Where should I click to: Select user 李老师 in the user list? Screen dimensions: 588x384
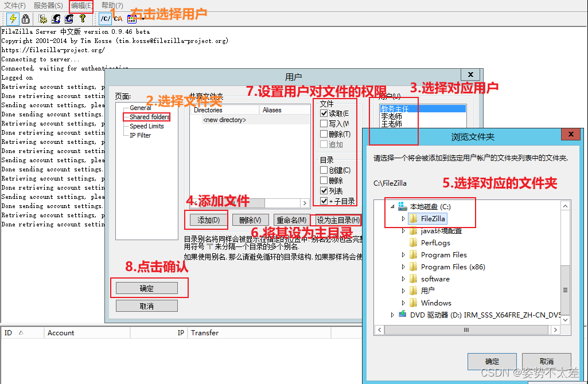[x=391, y=116]
